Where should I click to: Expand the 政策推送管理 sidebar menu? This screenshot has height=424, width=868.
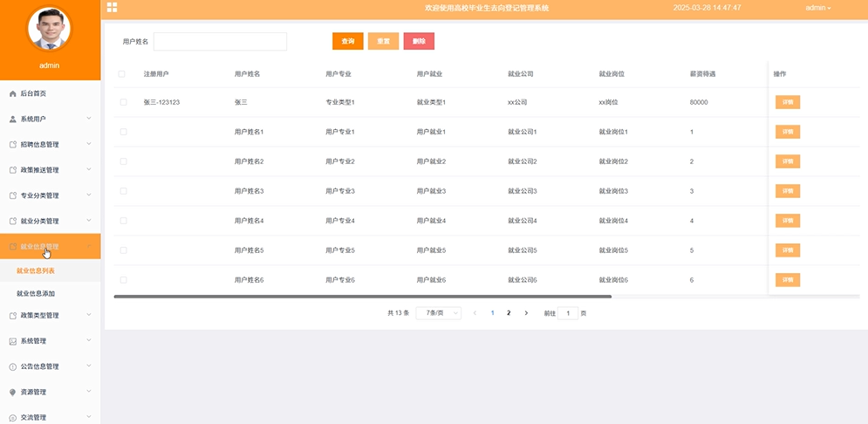[x=50, y=170]
